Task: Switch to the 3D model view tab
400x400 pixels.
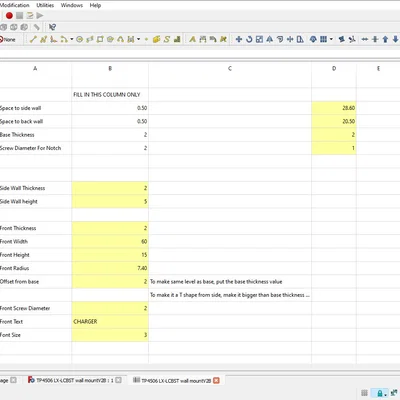Action: click(71, 380)
